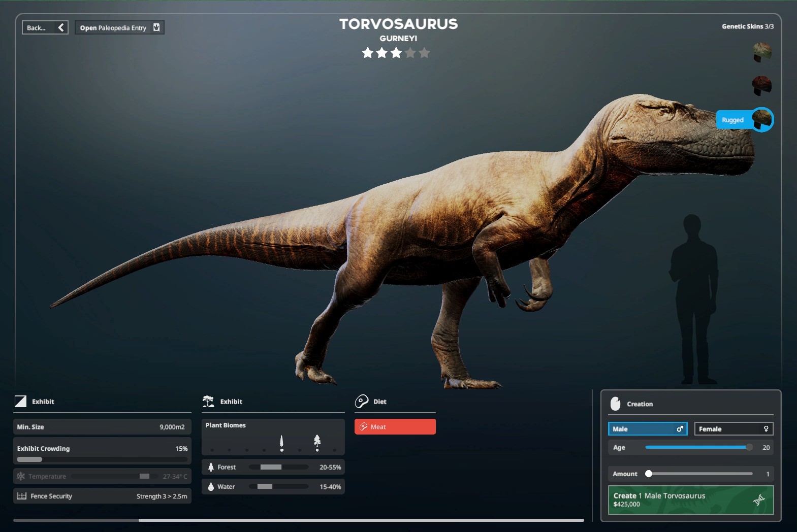Adjust the Amount slider handle
The image size is (797, 532).
tap(649, 474)
